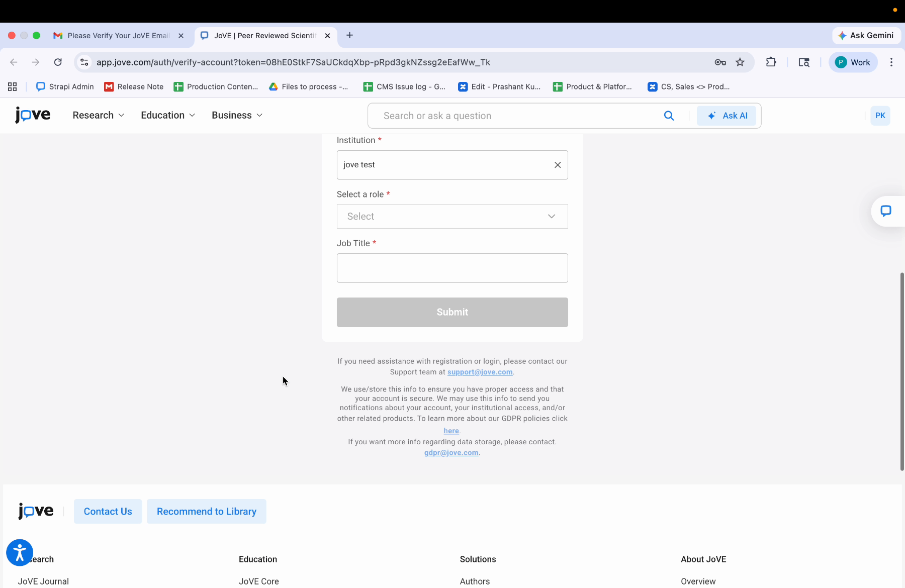
Task: Open the CMS Issue log bookmark
Action: [404, 86]
